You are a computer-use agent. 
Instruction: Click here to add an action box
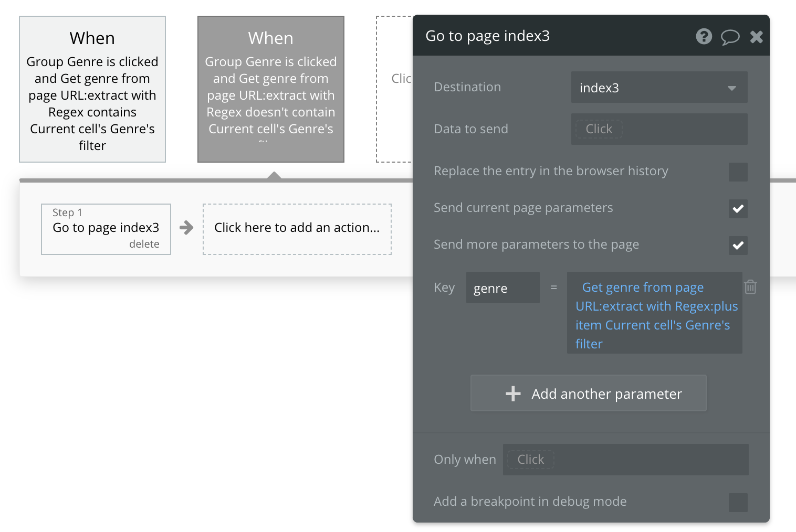pyautogui.click(x=297, y=229)
